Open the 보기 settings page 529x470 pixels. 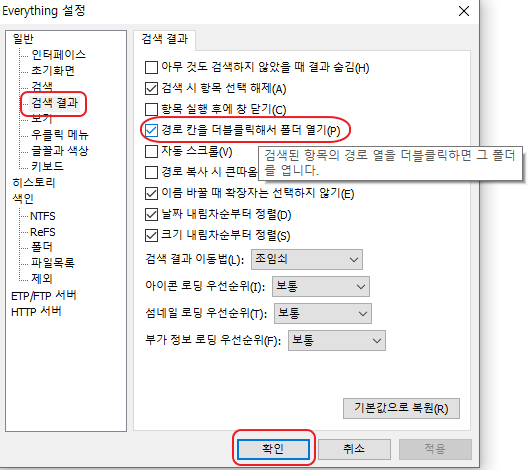42,118
